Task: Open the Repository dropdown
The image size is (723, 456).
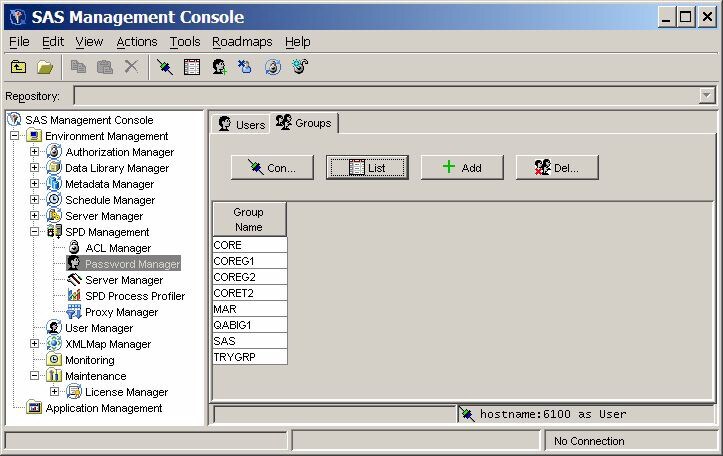Action: pos(707,96)
